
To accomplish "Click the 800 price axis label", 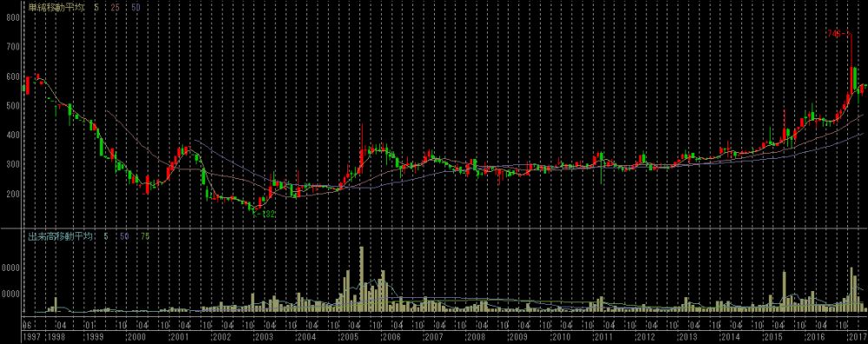I will [13, 17].
